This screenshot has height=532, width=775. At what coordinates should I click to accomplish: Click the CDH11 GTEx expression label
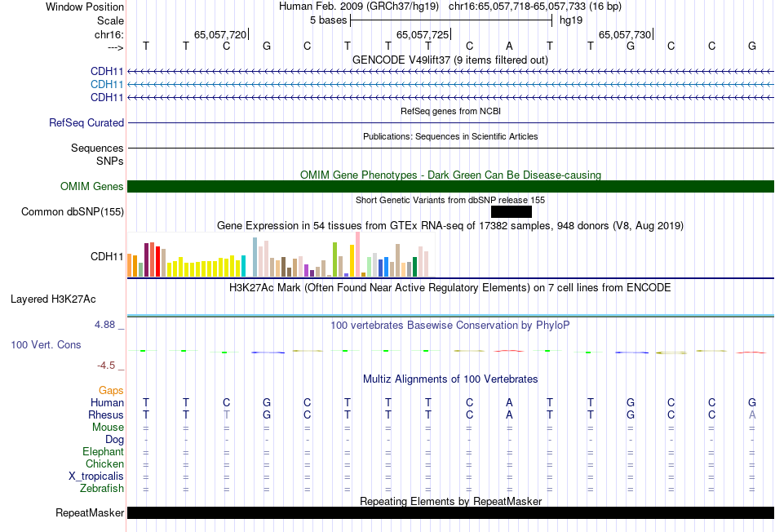click(x=107, y=256)
